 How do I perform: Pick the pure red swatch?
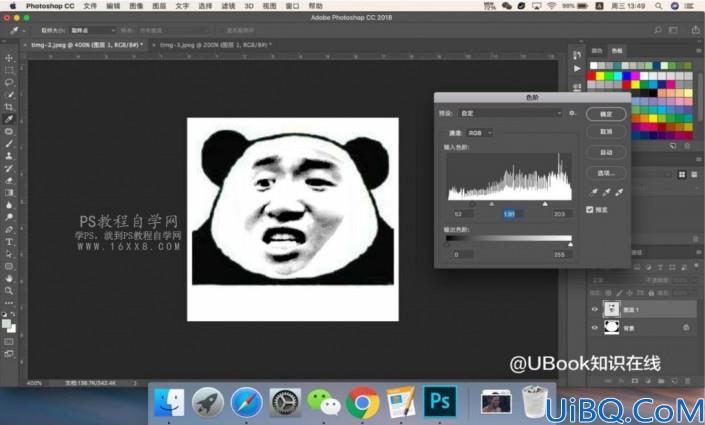click(x=592, y=76)
